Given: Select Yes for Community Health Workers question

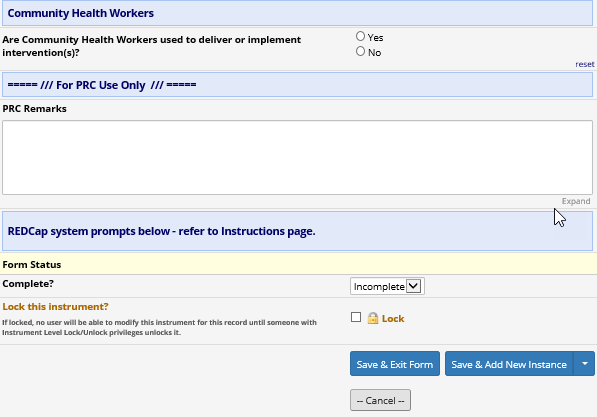Looking at the screenshot, I should coord(360,36).
